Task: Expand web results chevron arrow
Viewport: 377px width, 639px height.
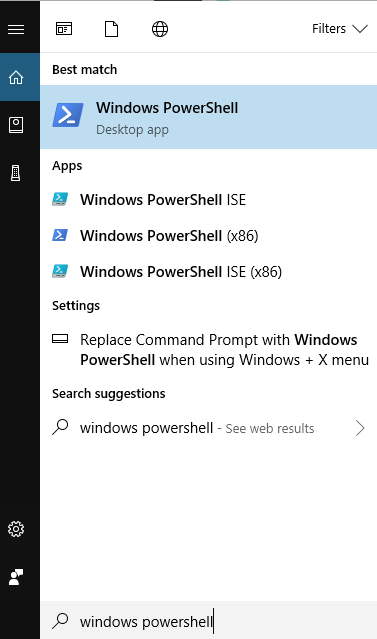Action: pyautogui.click(x=360, y=428)
